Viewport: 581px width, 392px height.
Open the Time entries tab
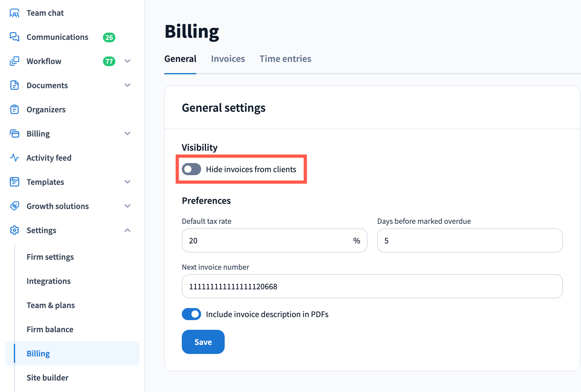pos(285,59)
